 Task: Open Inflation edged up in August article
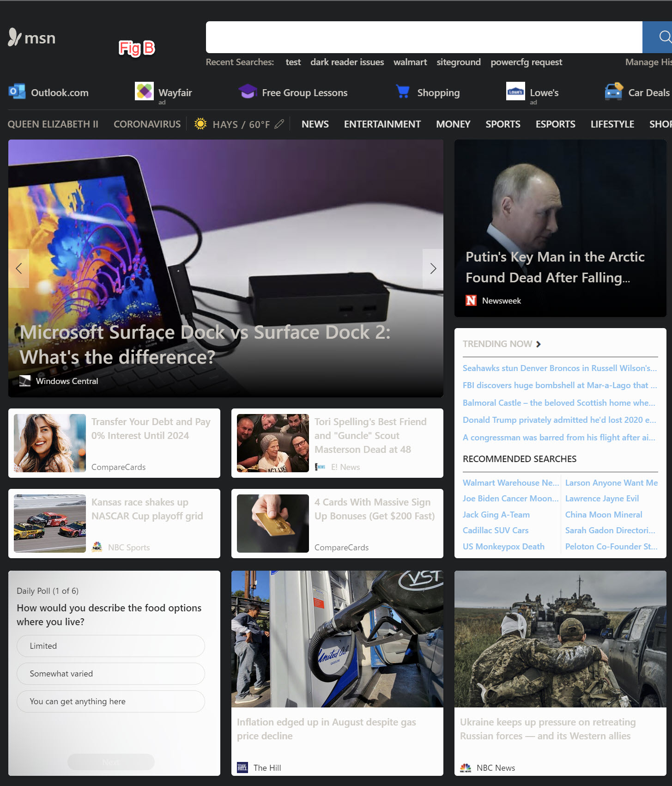pos(327,729)
